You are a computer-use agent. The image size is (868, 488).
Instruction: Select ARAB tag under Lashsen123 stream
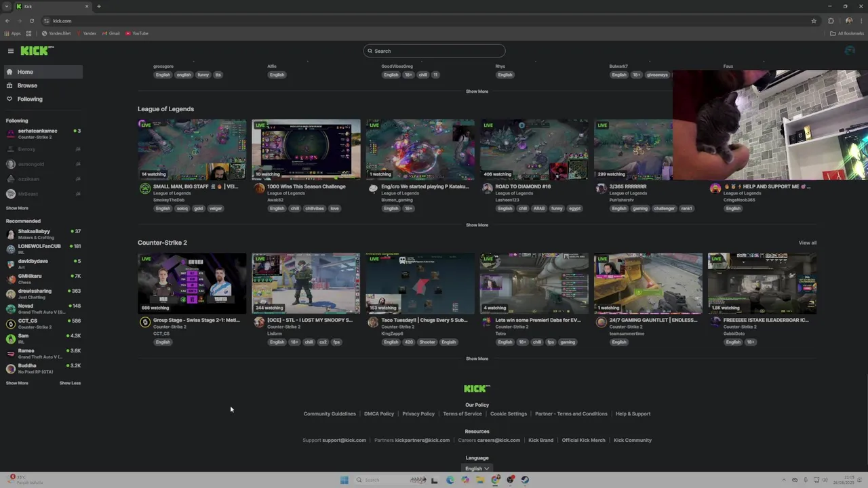tap(539, 208)
